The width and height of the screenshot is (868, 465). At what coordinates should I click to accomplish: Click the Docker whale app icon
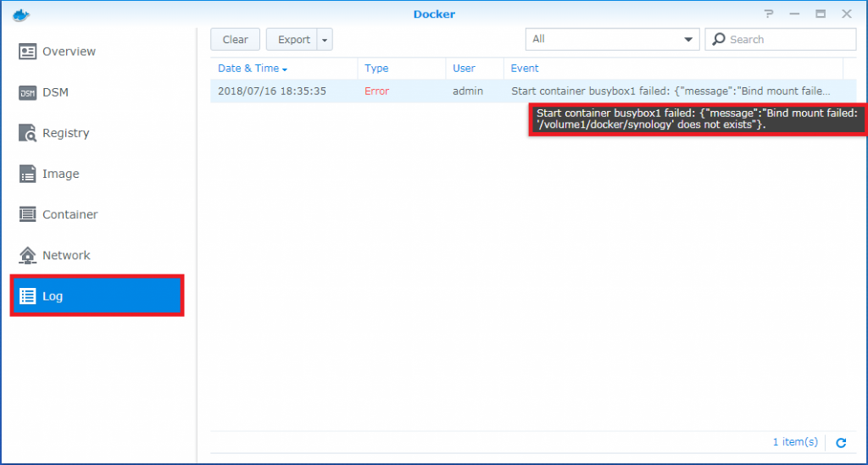coord(20,15)
